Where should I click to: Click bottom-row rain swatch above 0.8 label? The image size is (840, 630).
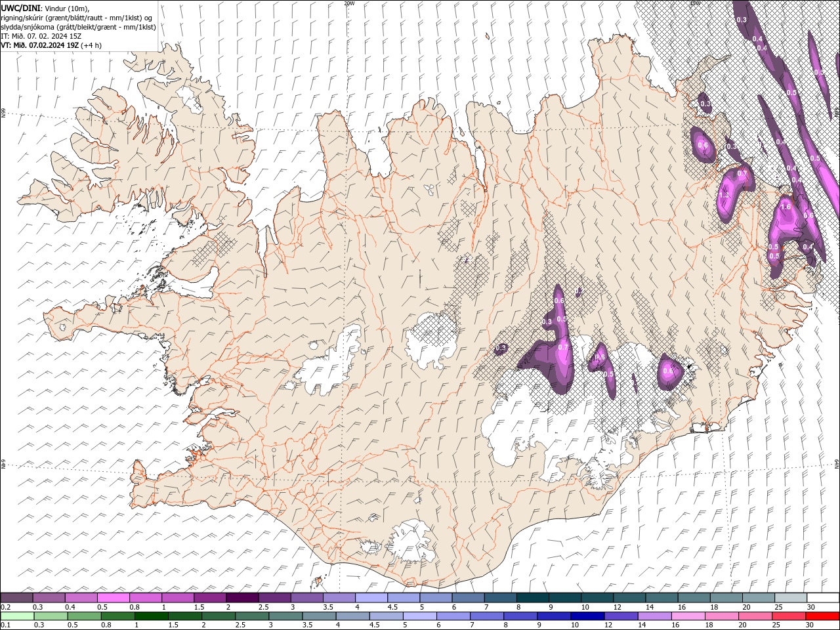[117, 616]
